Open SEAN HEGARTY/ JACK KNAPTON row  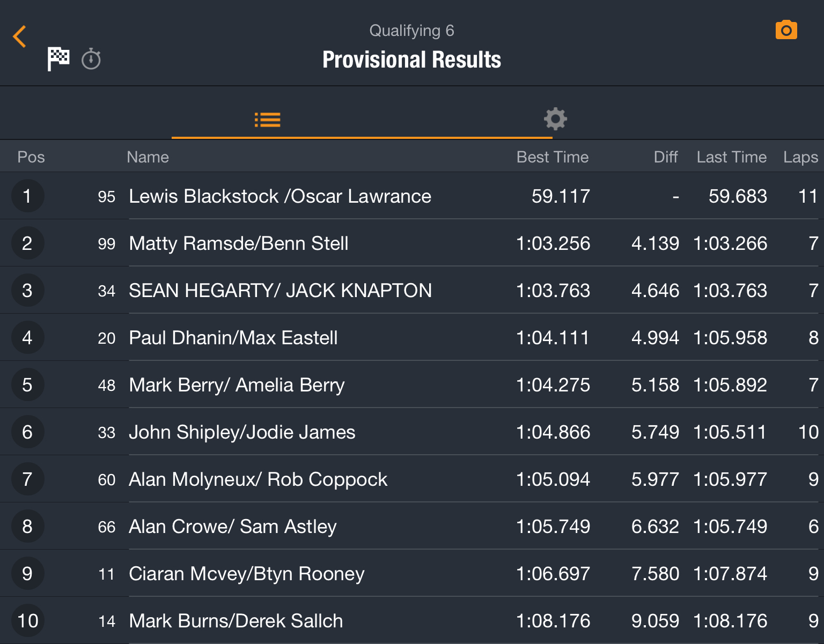(x=412, y=291)
